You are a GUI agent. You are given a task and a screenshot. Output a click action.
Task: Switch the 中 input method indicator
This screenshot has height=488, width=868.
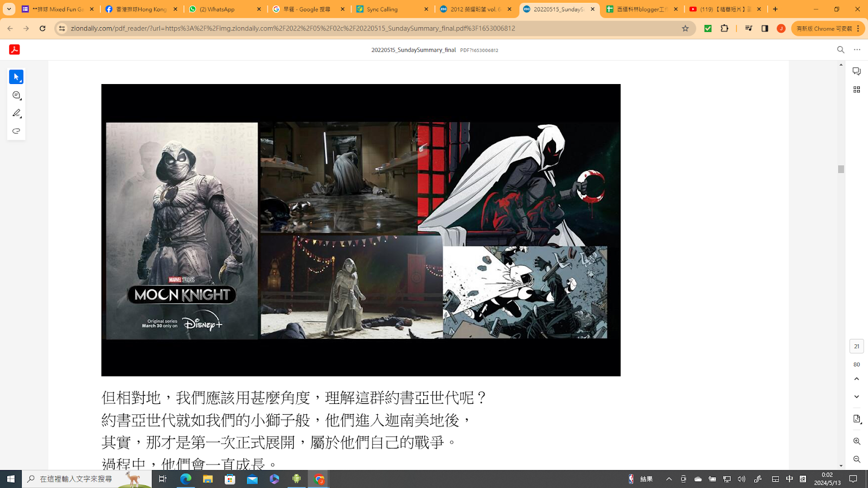pyautogui.click(x=789, y=479)
